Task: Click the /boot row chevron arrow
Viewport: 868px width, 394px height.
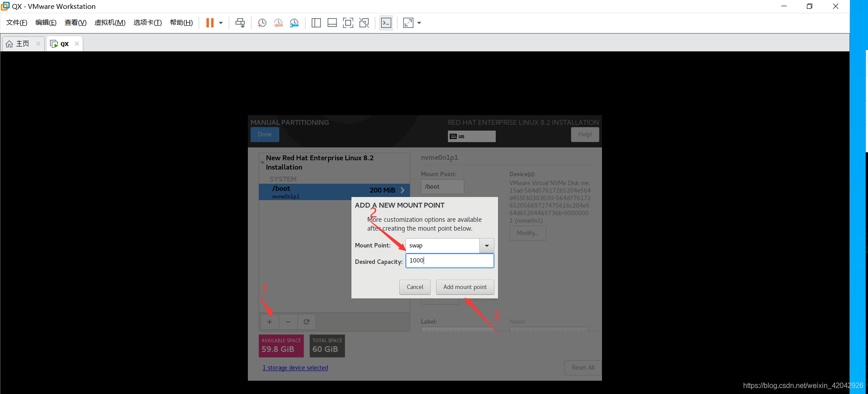Action: tap(403, 190)
